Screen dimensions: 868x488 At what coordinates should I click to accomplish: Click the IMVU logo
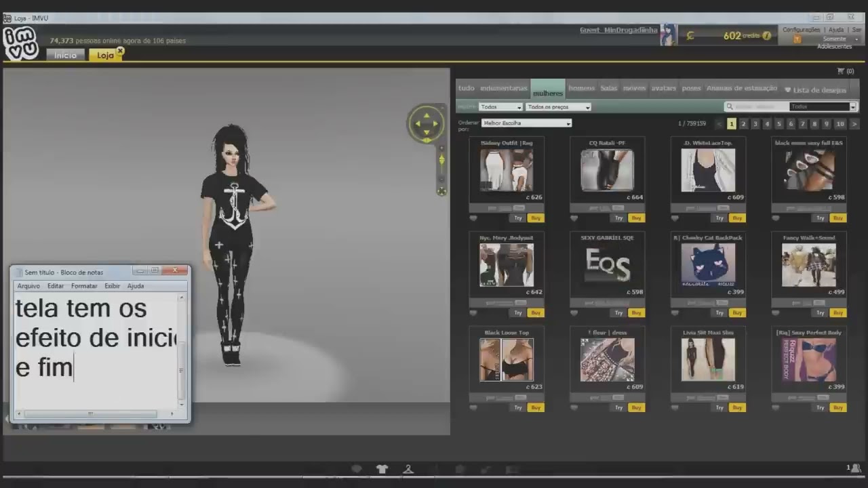click(x=20, y=44)
